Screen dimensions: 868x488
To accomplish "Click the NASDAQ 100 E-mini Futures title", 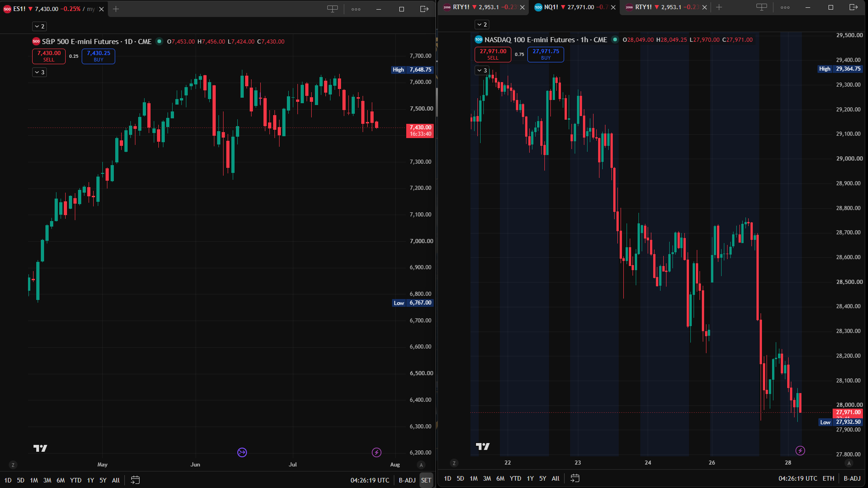I will pyautogui.click(x=530, y=39).
